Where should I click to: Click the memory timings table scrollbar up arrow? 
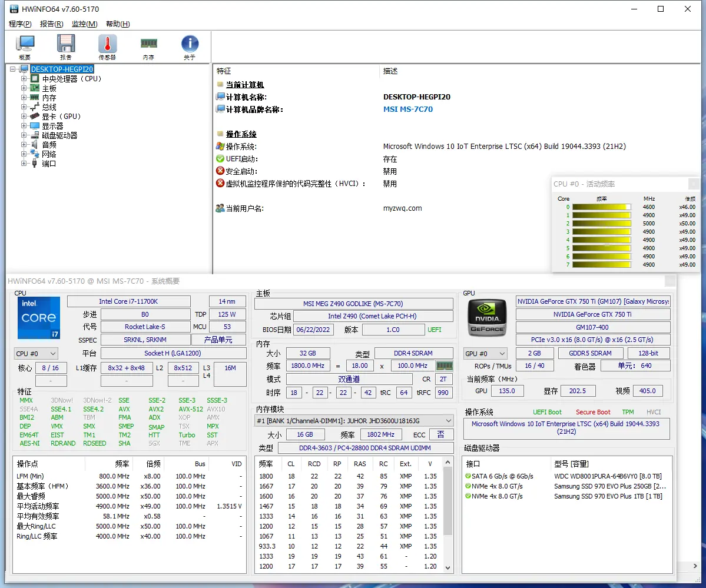click(x=448, y=462)
